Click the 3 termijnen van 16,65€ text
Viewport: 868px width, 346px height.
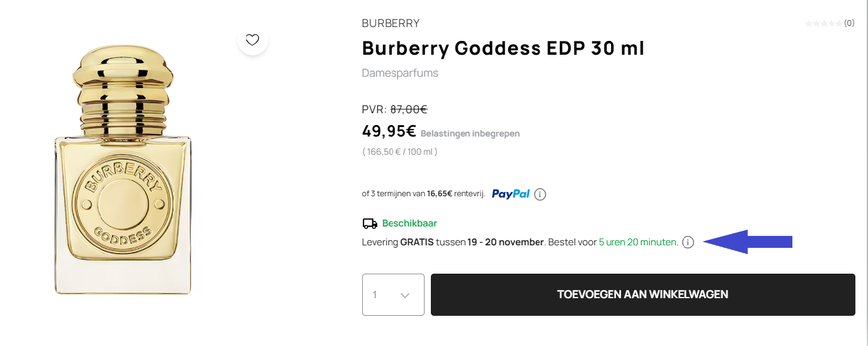423,194
